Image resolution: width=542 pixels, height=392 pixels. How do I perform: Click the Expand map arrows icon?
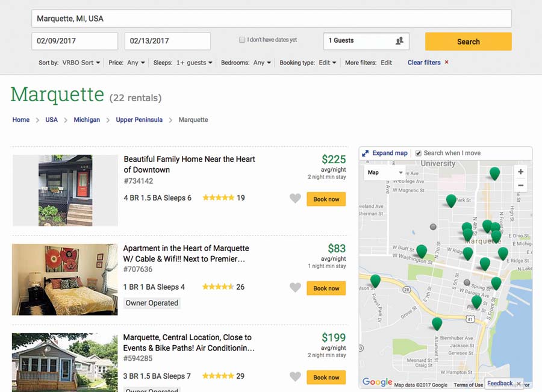(366, 154)
